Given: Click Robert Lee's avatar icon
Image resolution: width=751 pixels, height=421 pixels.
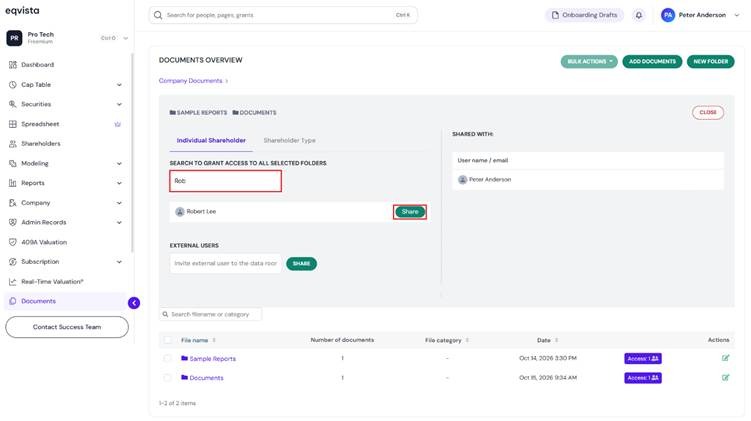Looking at the screenshot, I should [180, 212].
